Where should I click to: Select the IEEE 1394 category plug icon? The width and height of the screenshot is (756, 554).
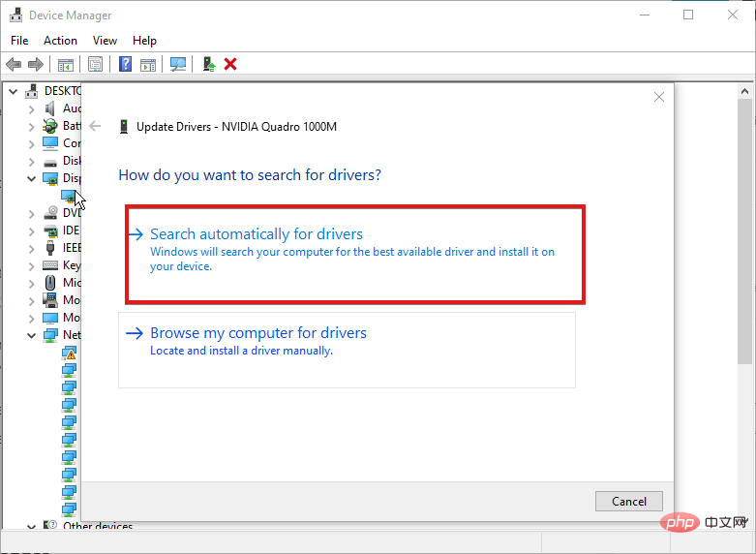(50, 248)
